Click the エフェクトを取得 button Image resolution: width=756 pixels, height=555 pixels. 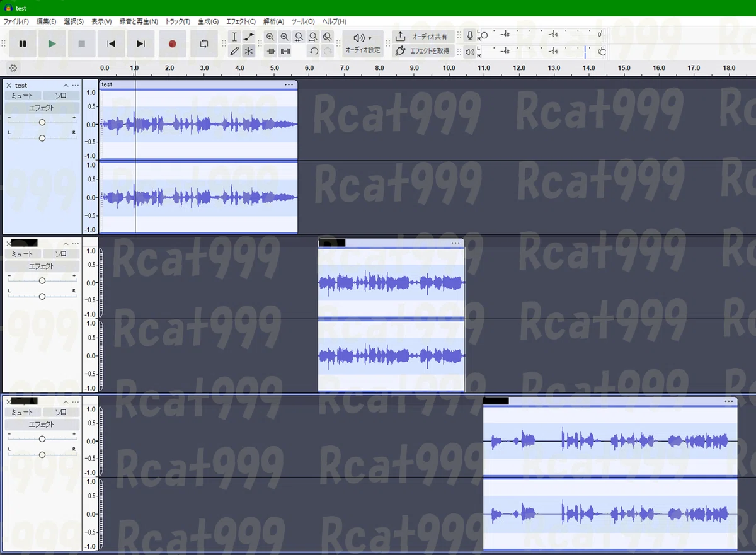423,51
